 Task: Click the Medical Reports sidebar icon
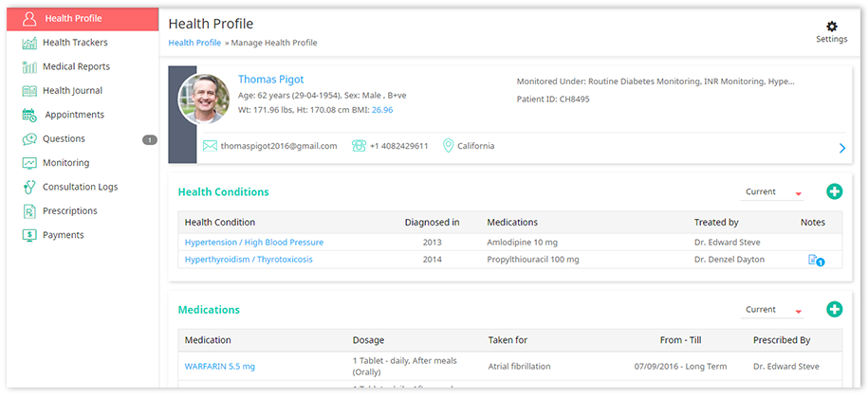(x=28, y=67)
